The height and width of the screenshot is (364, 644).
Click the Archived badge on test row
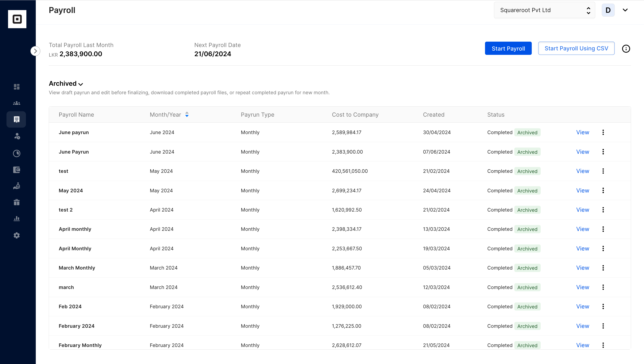pos(527,171)
